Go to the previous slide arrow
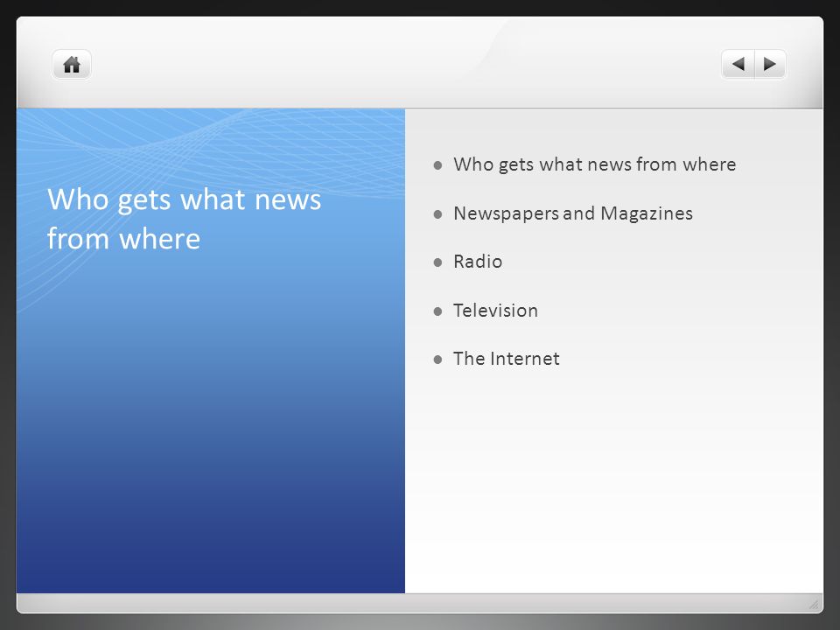840x630 pixels. (738, 64)
